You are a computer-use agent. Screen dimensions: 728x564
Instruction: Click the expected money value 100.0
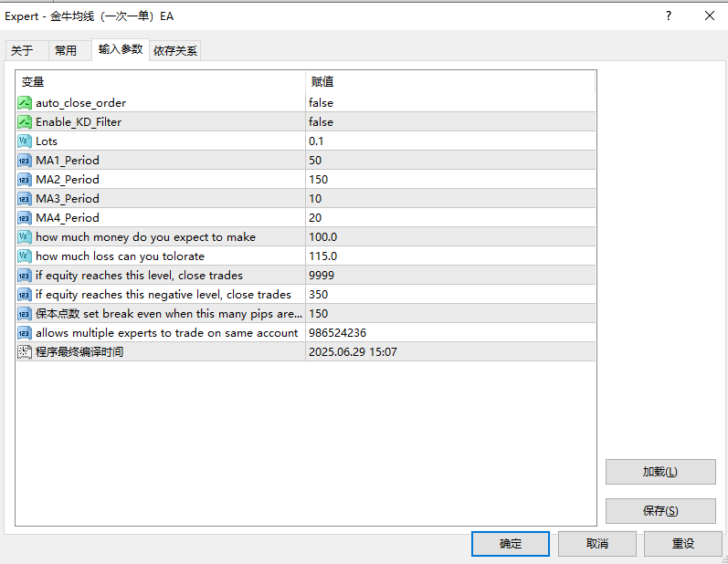(323, 237)
